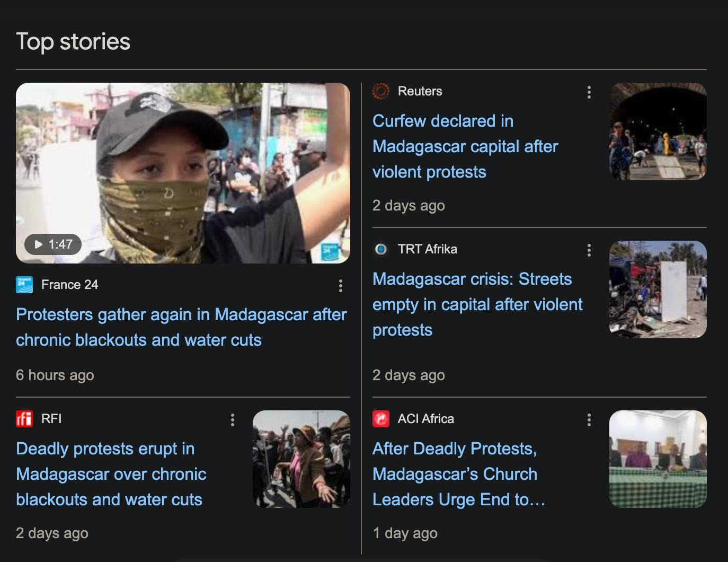
Task: Click the TRT Afrika street debris thumbnail
Action: [658, 289]
